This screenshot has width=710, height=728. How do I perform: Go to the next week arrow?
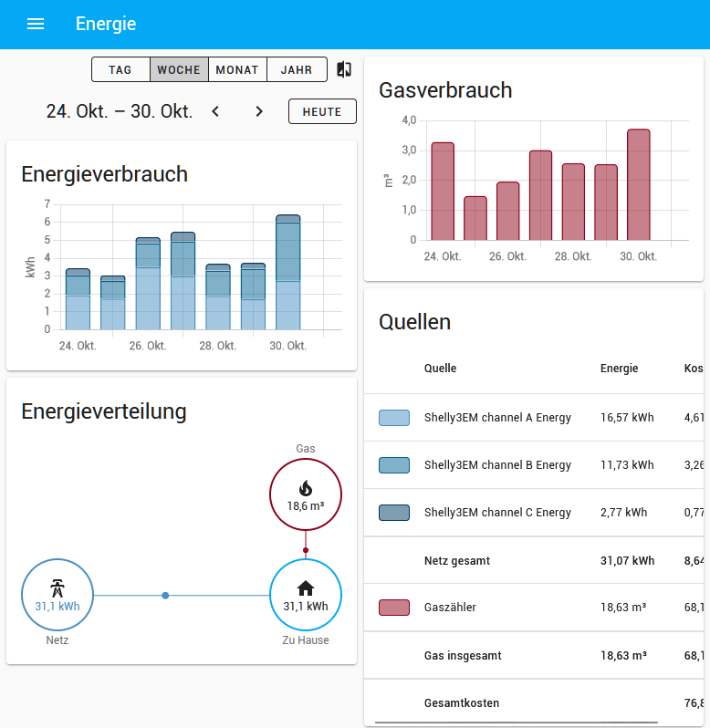point(259,111)
